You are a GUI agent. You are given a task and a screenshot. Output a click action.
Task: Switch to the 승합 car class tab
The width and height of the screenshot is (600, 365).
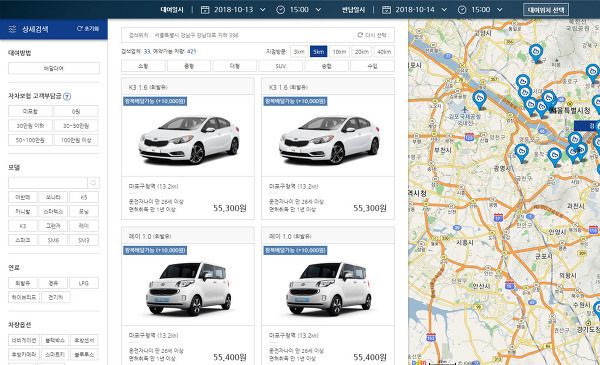click(x=326, y=66)
